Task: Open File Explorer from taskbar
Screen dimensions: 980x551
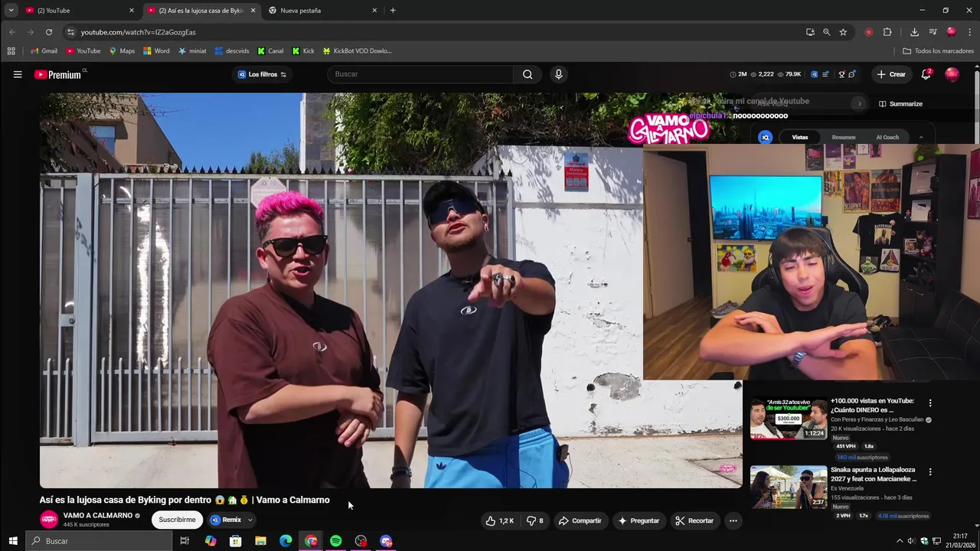Action: (x=260, y=541)
